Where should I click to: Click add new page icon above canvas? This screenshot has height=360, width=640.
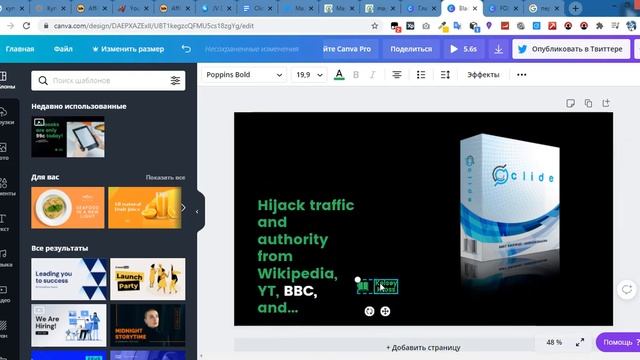click(x=606, y=103)
